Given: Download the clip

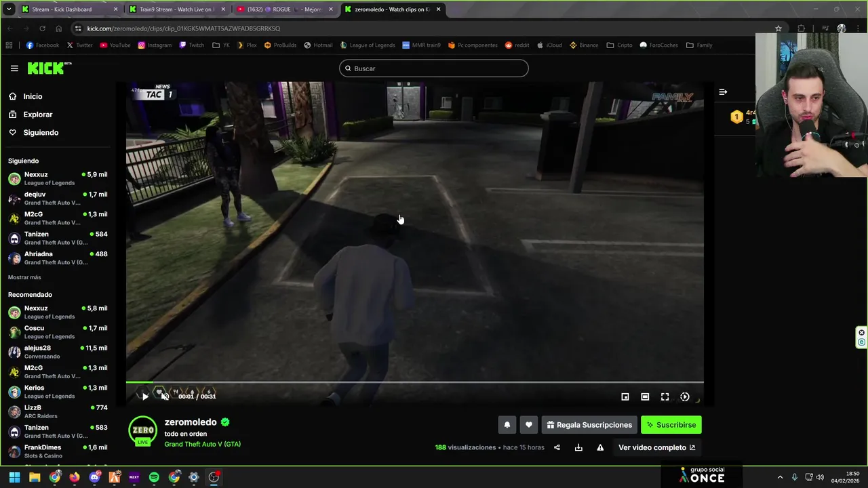Looking at the screenshot, I should pos(578,447).
